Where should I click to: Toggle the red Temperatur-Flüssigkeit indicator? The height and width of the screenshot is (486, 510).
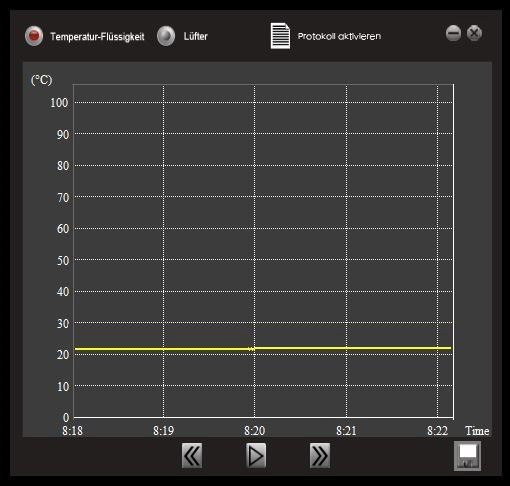34,35
